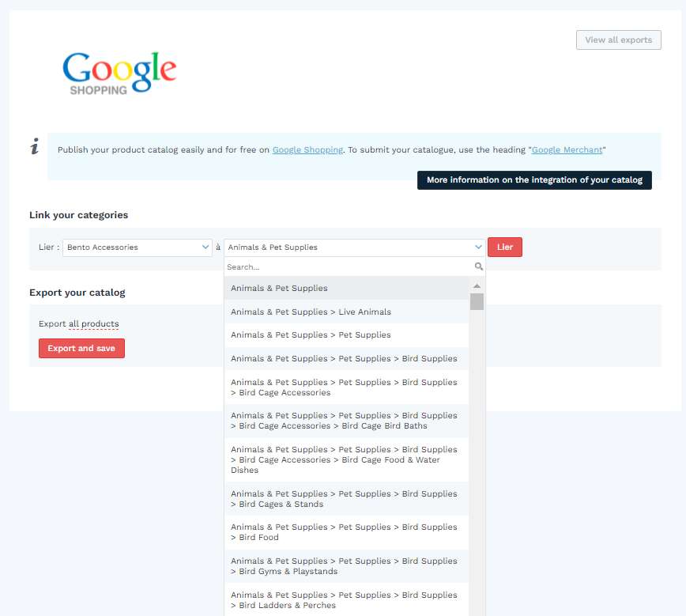The height and width of the screenshot is (616, 686).
Task: Select the 'Bird Food' option
Action: click(346, 532)
